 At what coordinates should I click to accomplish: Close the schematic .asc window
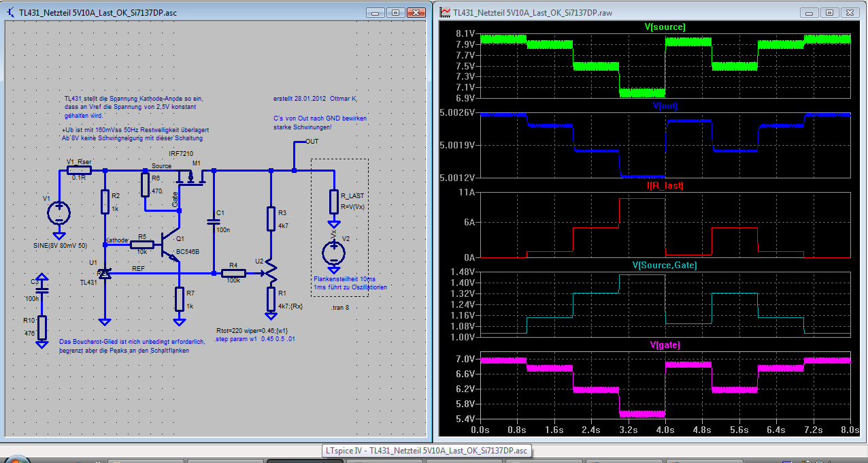point(415,12)
